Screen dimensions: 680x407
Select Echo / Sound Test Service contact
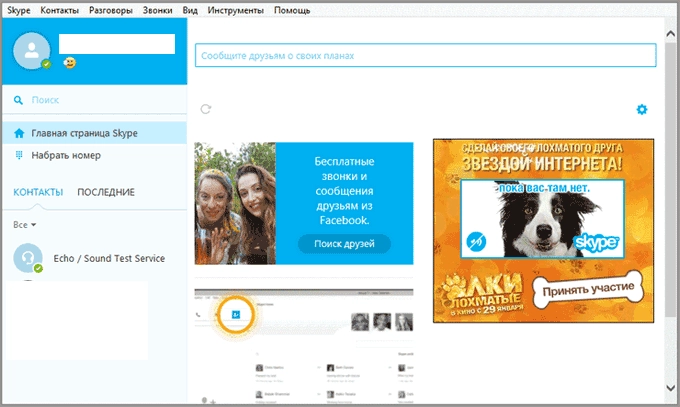(95, 258)
